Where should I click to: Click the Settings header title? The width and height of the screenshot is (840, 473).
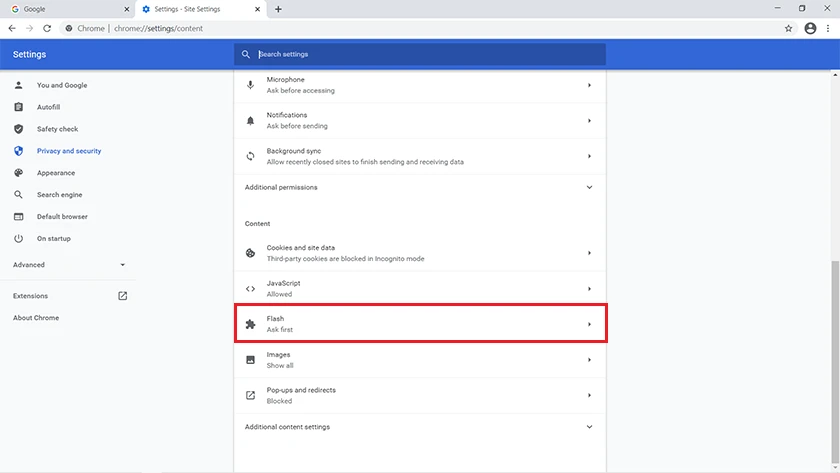[x=29, y=54]
